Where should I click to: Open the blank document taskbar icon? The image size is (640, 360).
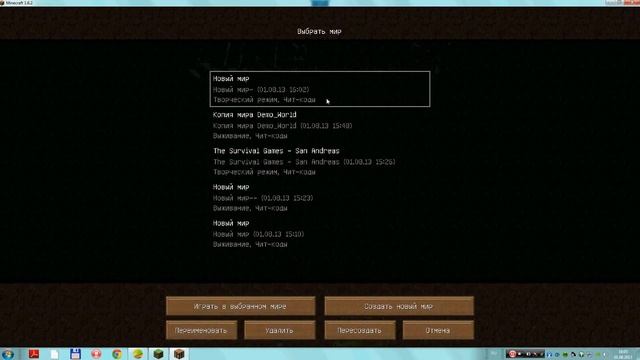pos(54,354)
